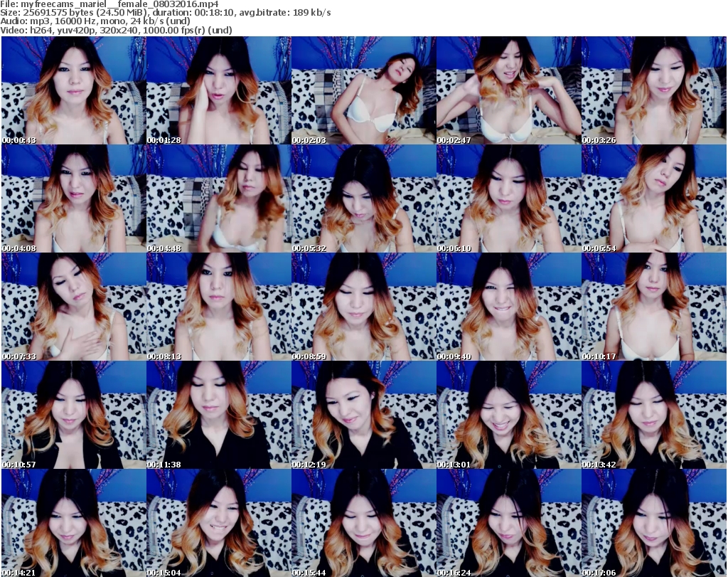Select the frame at 00:14:21

(73, 523)
